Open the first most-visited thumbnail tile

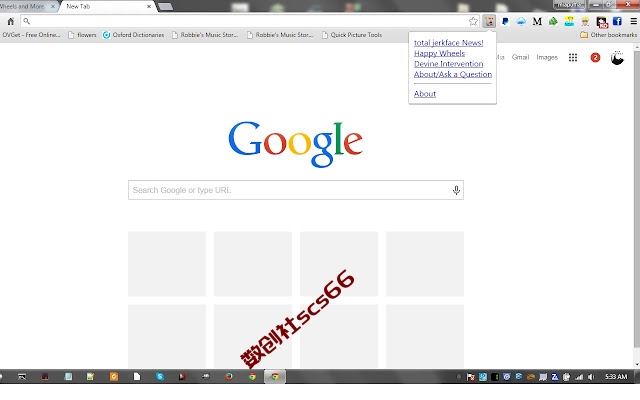point(167,264)
